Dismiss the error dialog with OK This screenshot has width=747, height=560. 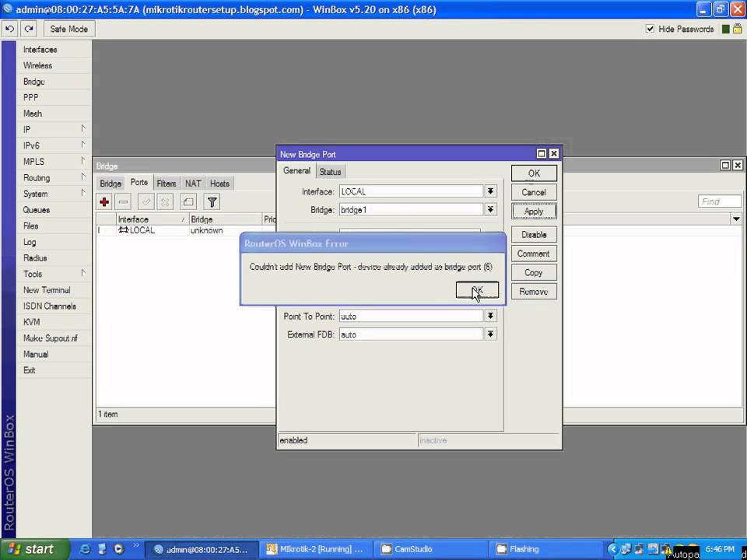pos(477,290)
